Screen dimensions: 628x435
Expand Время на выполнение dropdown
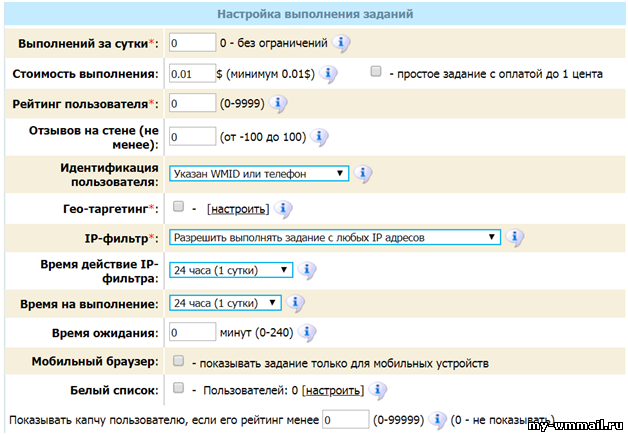tap(225, 303)
